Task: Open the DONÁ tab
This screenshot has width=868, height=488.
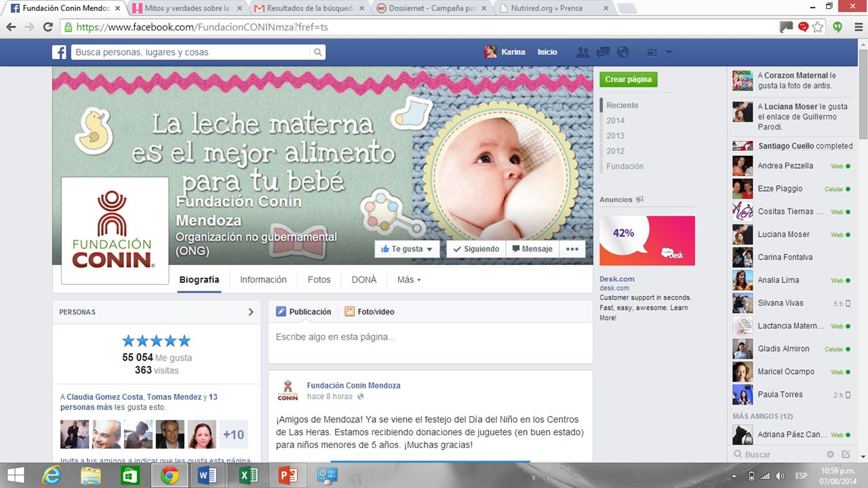Action: click(x=364, y=279)
